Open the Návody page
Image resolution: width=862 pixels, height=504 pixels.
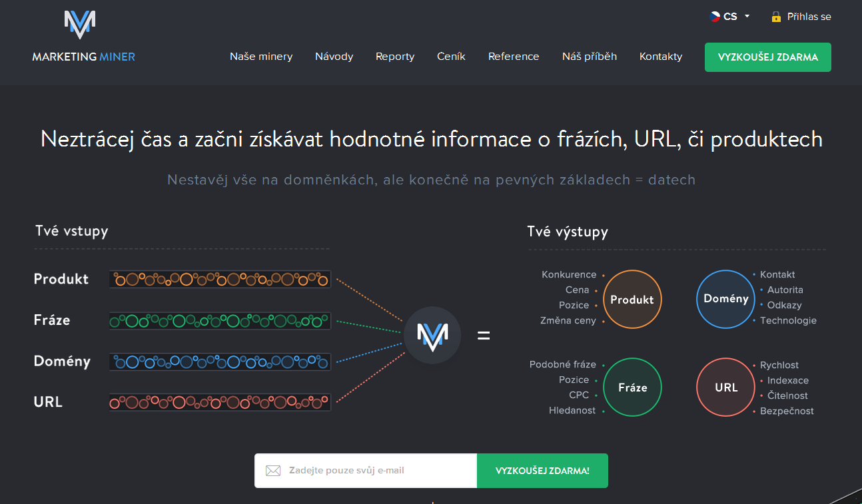coord(334,57)
